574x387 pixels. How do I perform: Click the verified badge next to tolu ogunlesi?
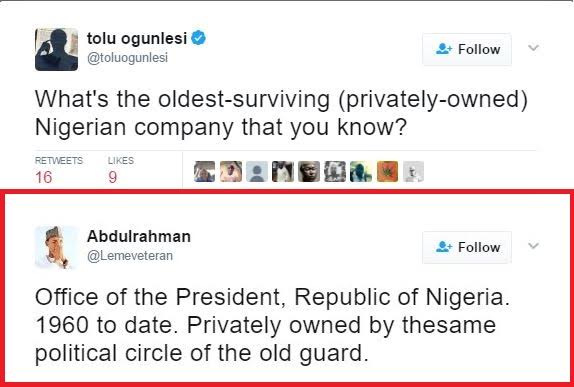(198, 38)
